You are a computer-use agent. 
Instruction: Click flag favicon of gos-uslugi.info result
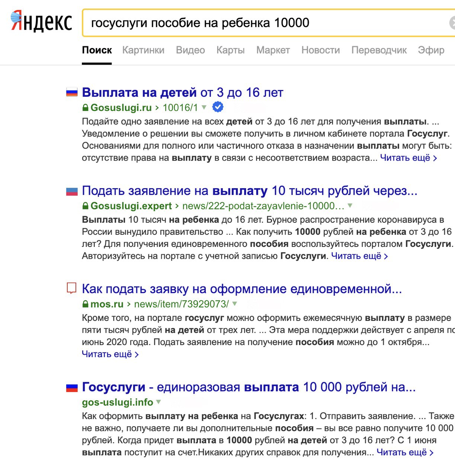pos(72,387)
